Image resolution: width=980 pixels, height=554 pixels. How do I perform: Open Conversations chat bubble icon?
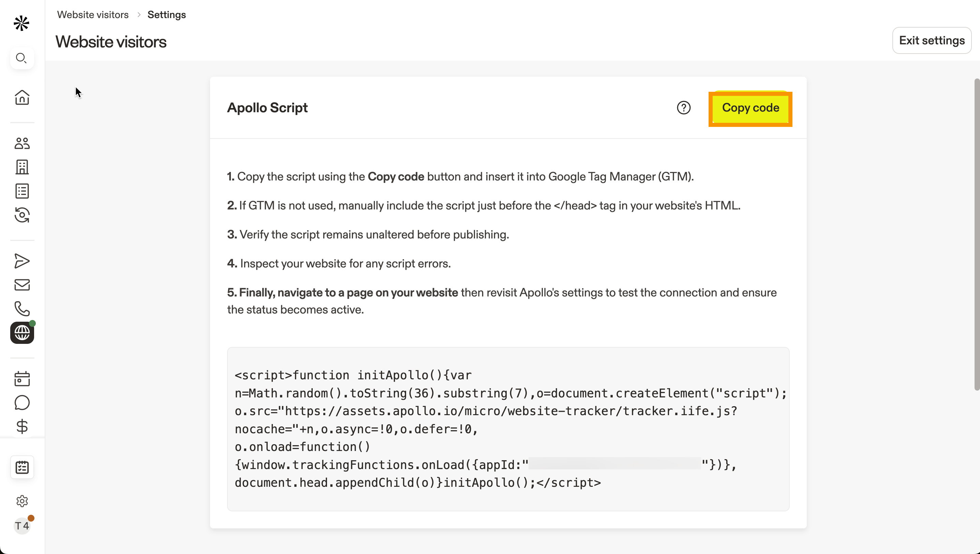[22, 403]
